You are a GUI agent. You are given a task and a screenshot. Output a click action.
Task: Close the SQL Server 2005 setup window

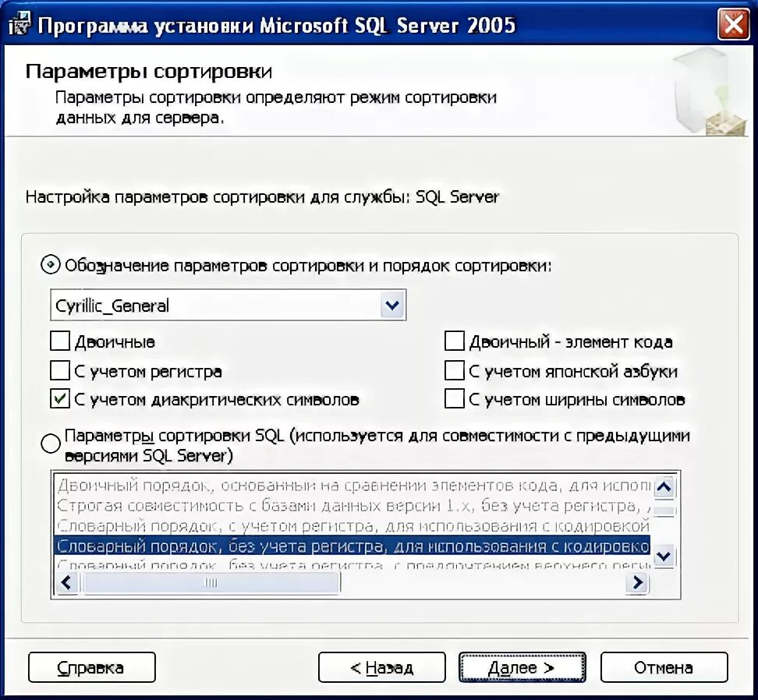(x=733, y=24)
